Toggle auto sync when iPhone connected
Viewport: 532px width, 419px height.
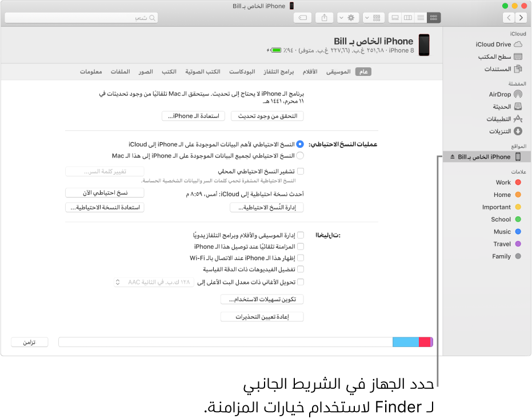pyautogui.click(x=300, y=247)
